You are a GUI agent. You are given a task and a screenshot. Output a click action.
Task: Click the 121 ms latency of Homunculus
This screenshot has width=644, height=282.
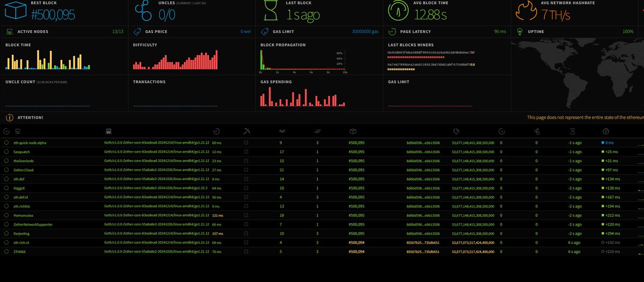pos(218,215)
